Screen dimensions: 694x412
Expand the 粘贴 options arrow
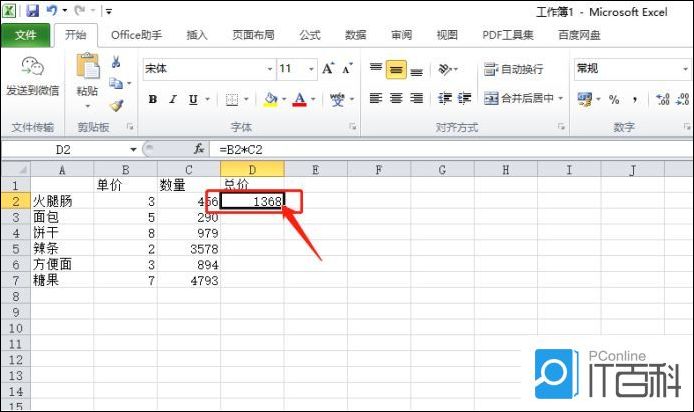(x=87, y=106)
